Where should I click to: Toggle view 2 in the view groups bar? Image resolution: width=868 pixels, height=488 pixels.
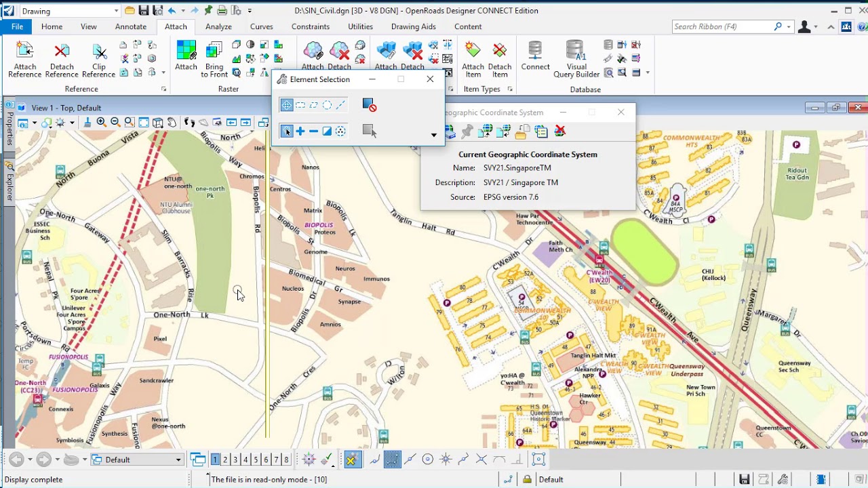tap(225, 460)
